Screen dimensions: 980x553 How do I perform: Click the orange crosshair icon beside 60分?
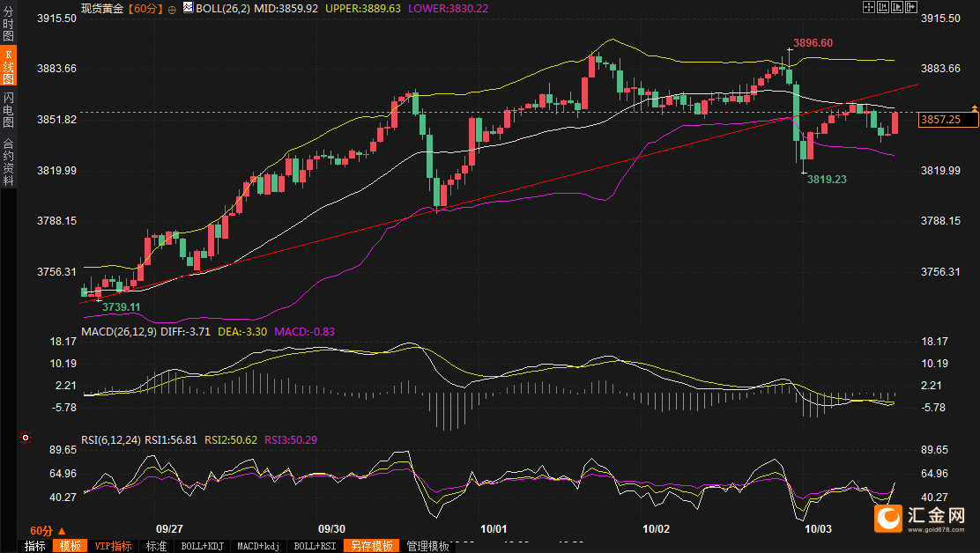pos(172,10)
